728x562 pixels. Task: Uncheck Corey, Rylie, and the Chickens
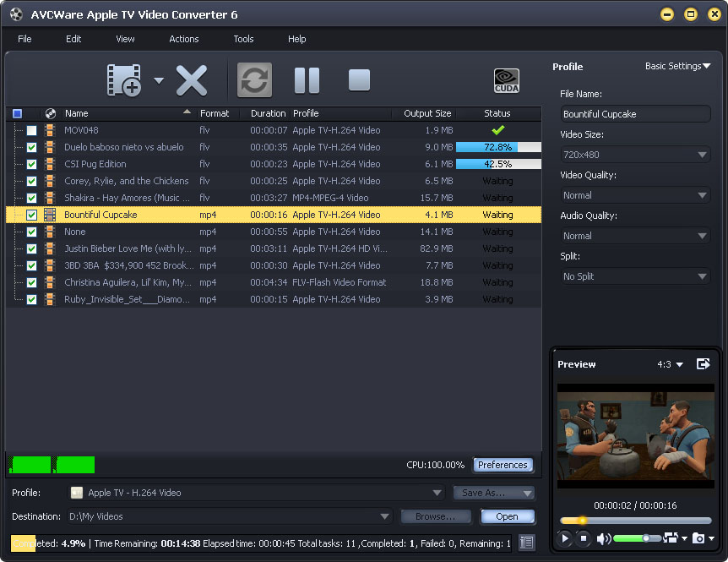pyautogui.click(x=31, y=181)
